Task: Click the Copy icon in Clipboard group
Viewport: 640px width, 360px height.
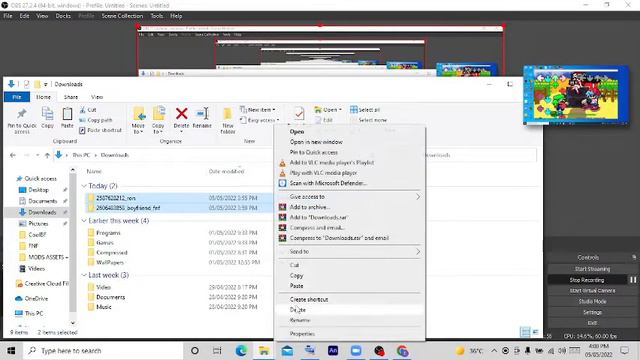Action: coord(47,118)
